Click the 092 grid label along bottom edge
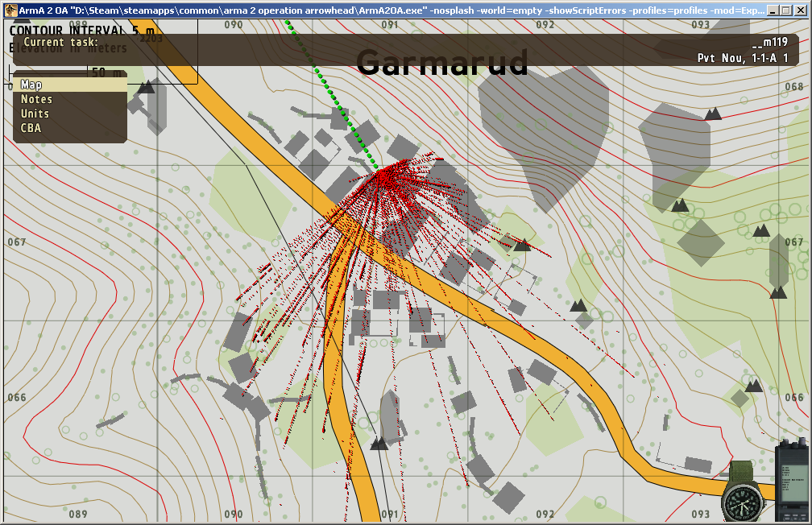 click(545, 514)
